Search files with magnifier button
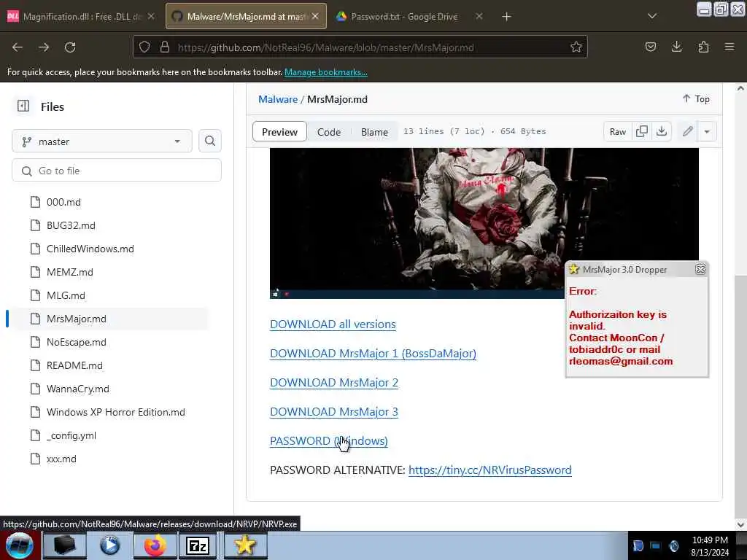This screenshot has height=560, width=747. 209,141
